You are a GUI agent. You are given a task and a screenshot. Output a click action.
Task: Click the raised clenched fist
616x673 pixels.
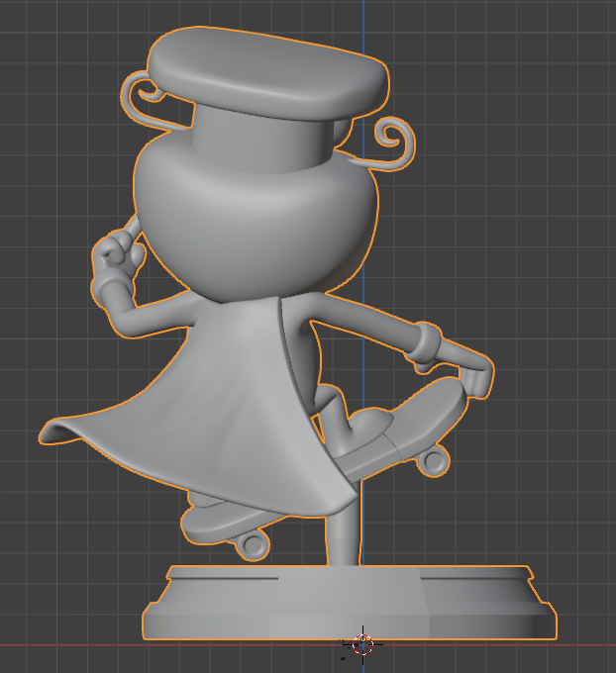click(x=119, y=251)
